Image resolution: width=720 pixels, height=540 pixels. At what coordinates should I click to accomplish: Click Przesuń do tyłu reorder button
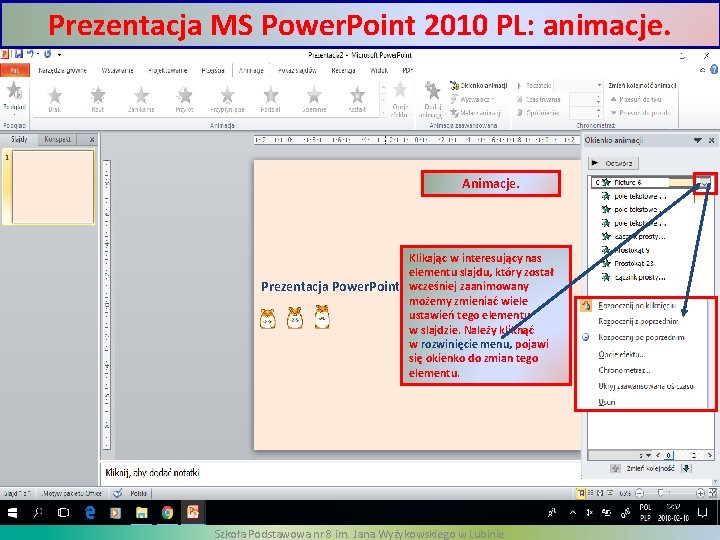coord(636,99)
